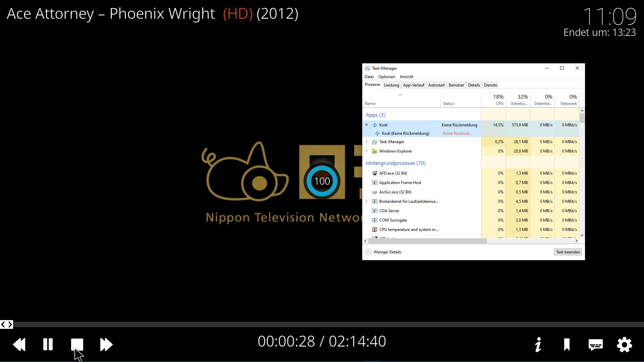Viewport: 644px width, 362px height.
Task: Click the Kodi fast forward button
Action: point(106,345)
